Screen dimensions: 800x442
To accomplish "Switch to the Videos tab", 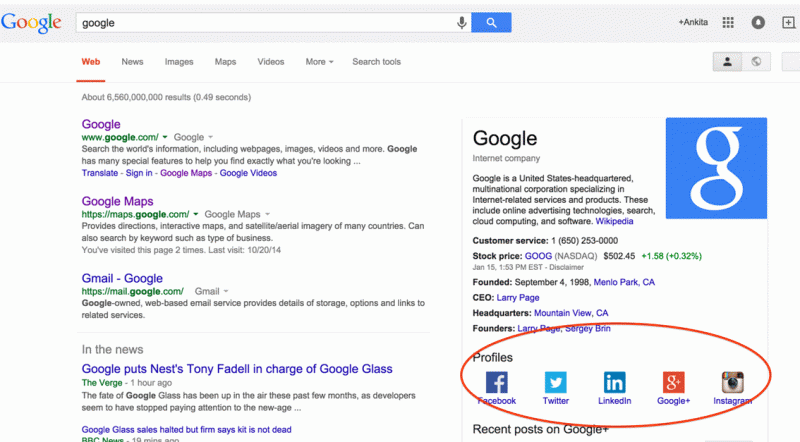I will click(x=271, y=62).
